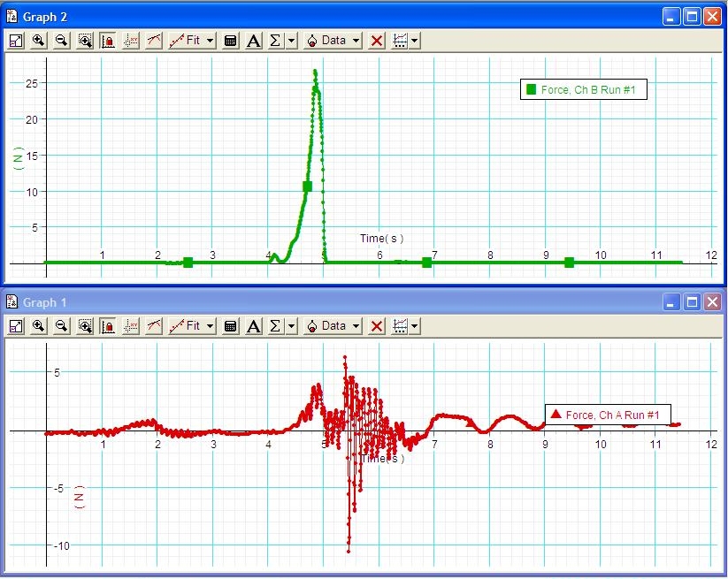
Task: Toggle the axis lock button in Graph 1
Action: [x=108, y=326]
